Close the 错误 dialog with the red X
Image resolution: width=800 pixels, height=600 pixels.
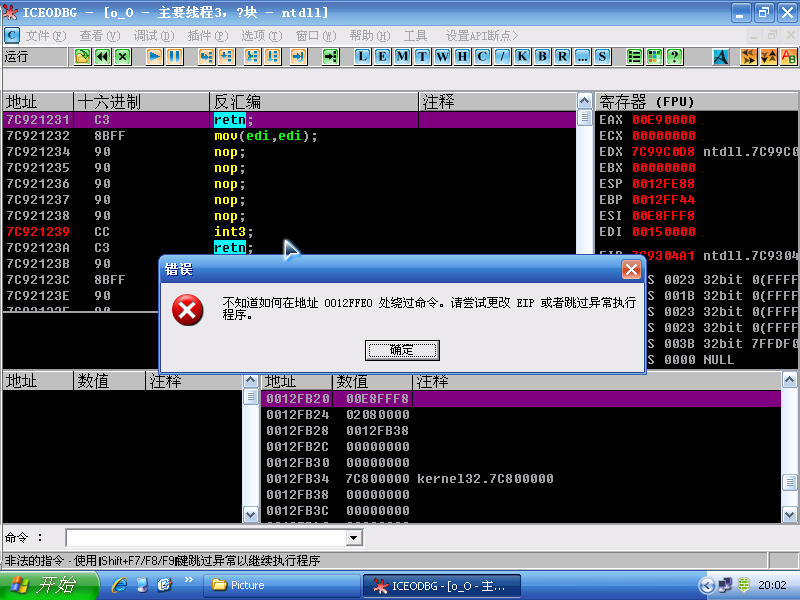[x=631, y=269]
